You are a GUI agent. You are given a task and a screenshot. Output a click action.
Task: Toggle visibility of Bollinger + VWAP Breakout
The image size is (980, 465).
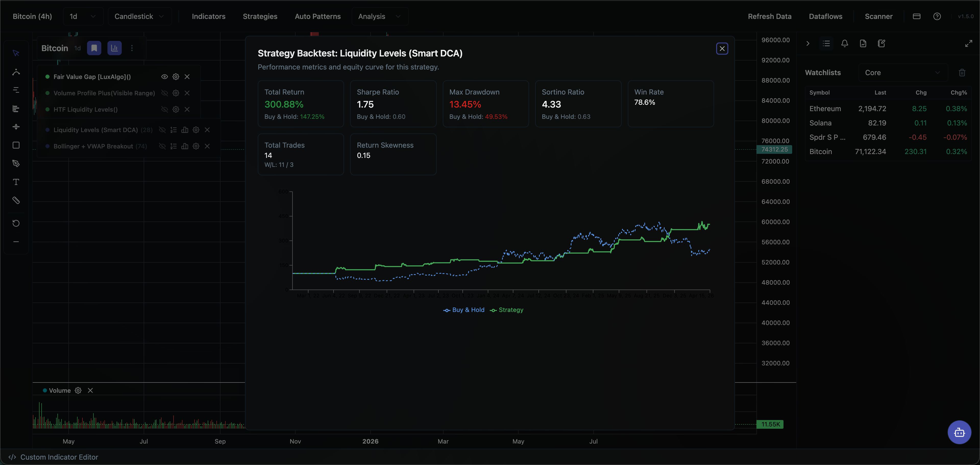162,146
